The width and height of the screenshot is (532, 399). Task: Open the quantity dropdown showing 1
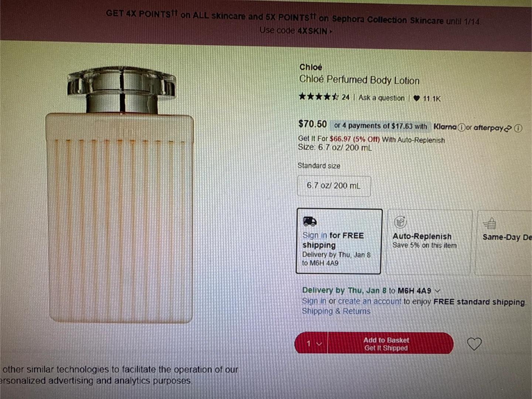click(x=313, y=344)
